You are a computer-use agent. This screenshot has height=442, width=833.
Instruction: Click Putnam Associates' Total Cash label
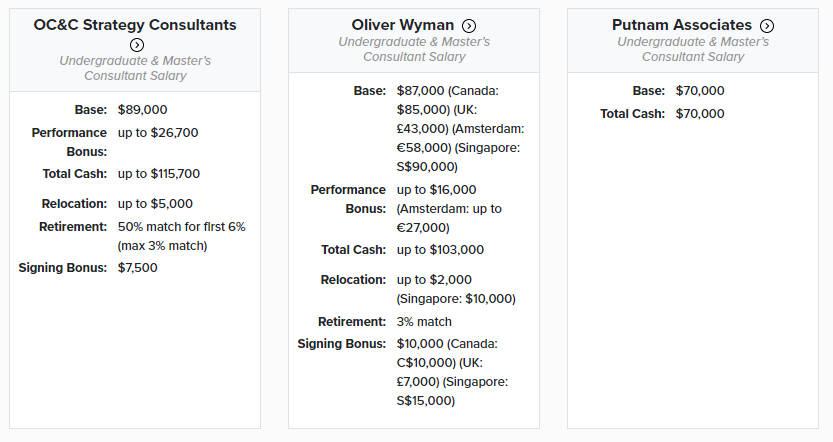pyautogui.click(x=632, y=114)
